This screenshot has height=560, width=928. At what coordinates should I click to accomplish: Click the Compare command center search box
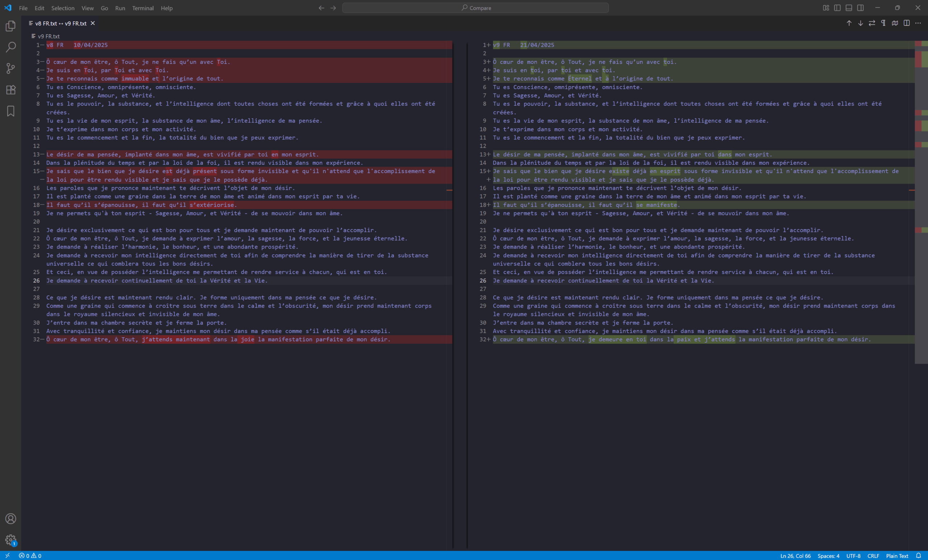tap(475, 8)
